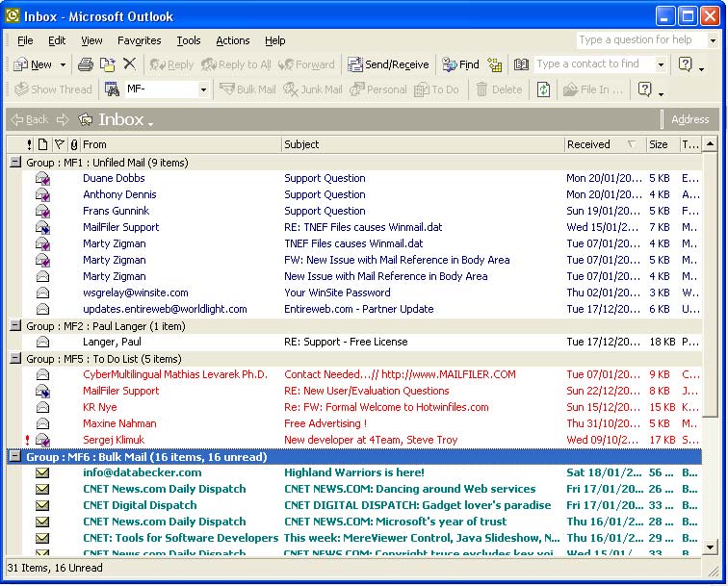Click the Inbox folder icon in banner
The height and width of the screenshot is (586, 728).
[86, 119]
